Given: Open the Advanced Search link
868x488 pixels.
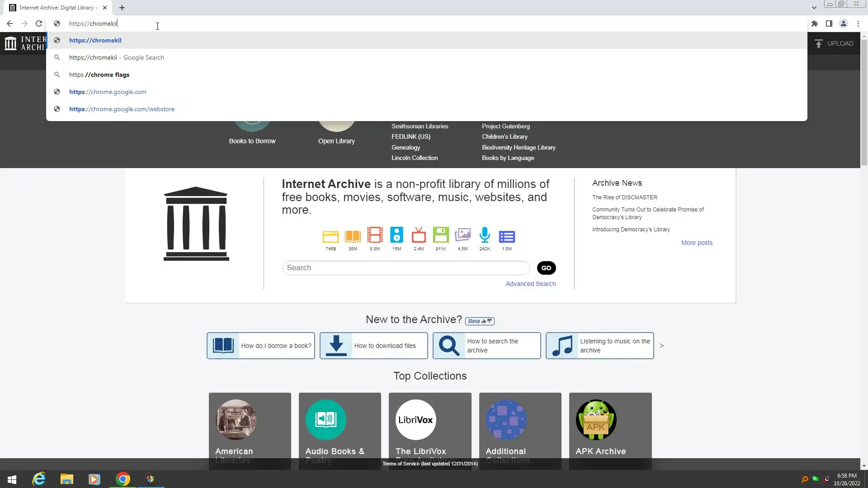Looking at the screenshot, I should 530,284.
